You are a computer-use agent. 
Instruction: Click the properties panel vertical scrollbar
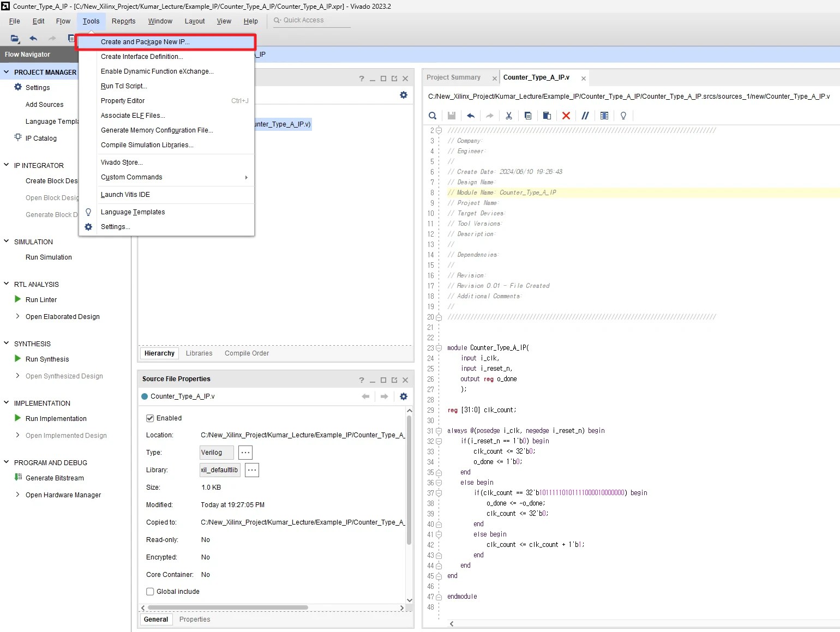410,480
